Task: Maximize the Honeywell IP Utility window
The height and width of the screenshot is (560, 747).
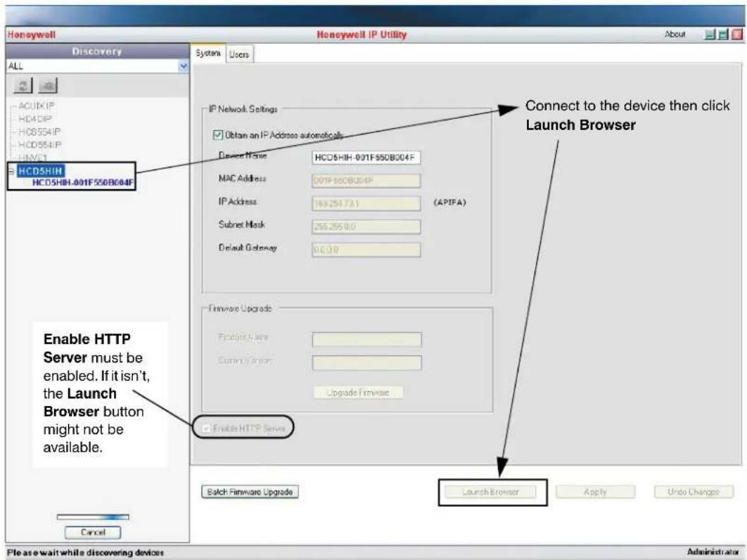Action: pyautogui.click(x=723, y=34)
